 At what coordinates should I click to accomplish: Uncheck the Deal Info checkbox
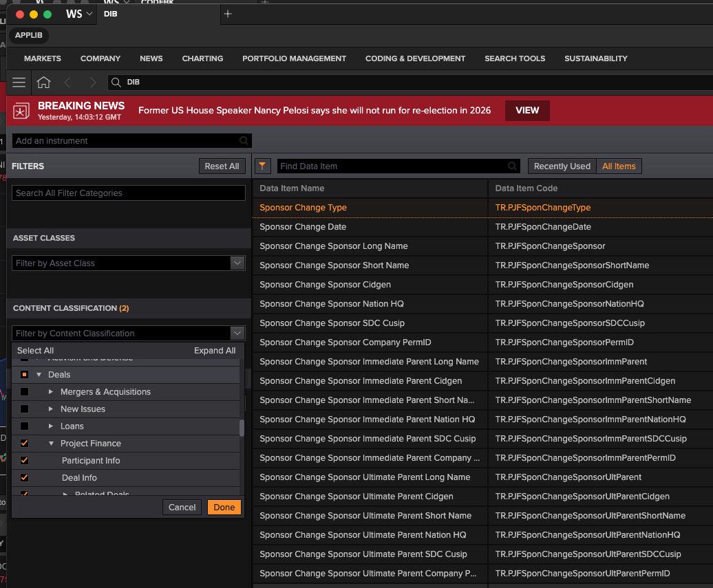pyautogui.click(x=25, y=478)
